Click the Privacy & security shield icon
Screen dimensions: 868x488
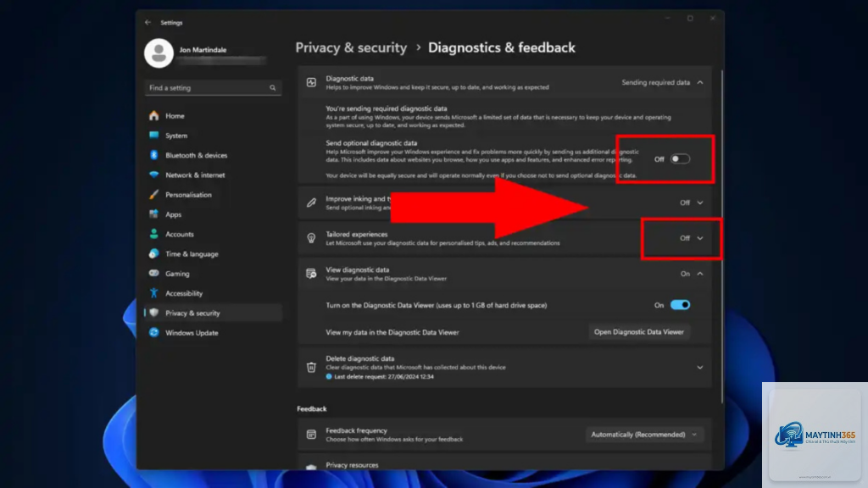click(154, 313)
